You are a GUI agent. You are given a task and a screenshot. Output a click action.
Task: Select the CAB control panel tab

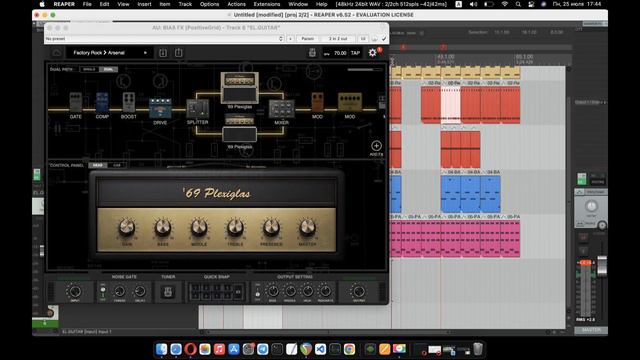click(x=117, y=165)
